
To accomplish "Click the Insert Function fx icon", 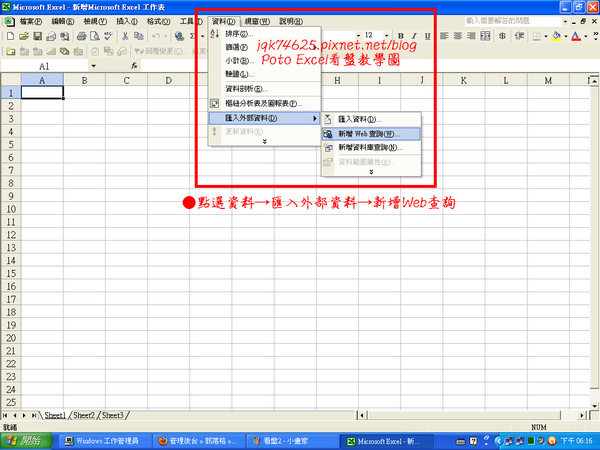I will coord(134,66).
